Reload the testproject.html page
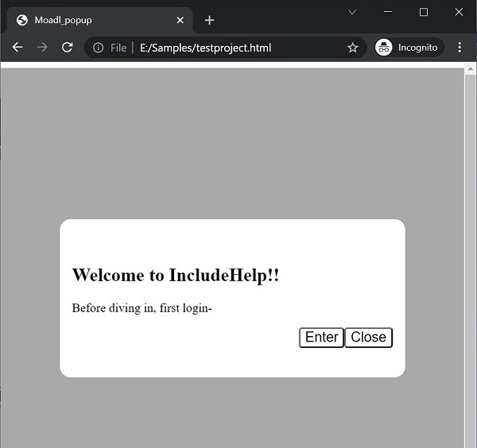 [x=67, y=48]
